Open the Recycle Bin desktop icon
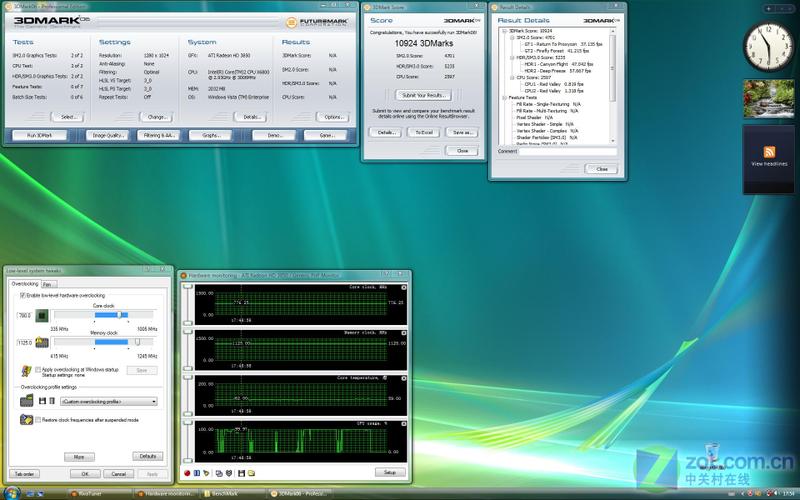The height and width of the screenshot is (500, 800). click(x=712, y=456)
